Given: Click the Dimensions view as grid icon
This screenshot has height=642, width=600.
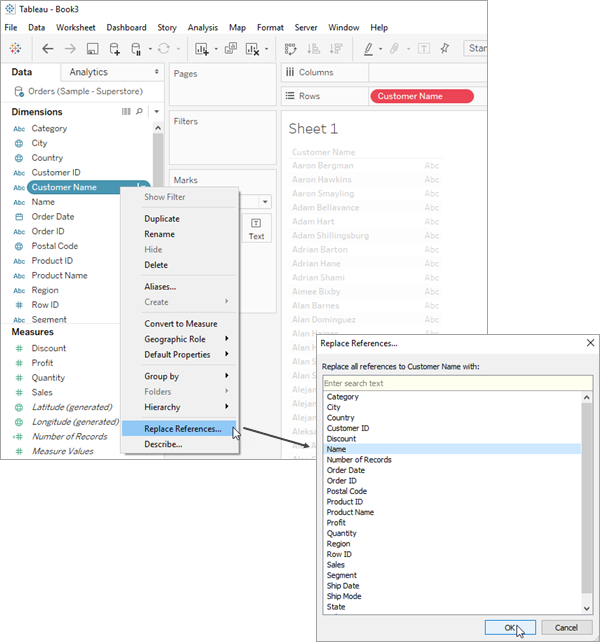Looking at the screenshot, I should pyautogui.click(x=126, y=111).
